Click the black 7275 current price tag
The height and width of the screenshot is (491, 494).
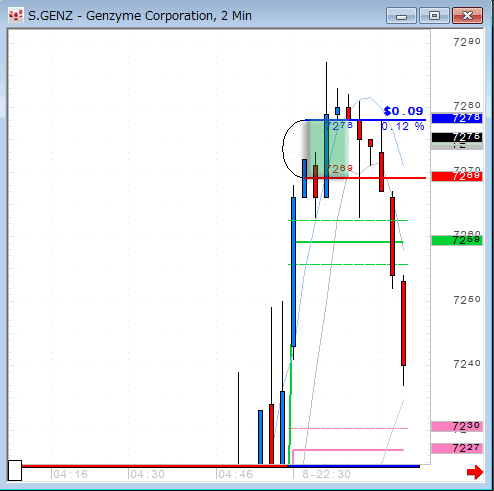click(x=457, y=137)
